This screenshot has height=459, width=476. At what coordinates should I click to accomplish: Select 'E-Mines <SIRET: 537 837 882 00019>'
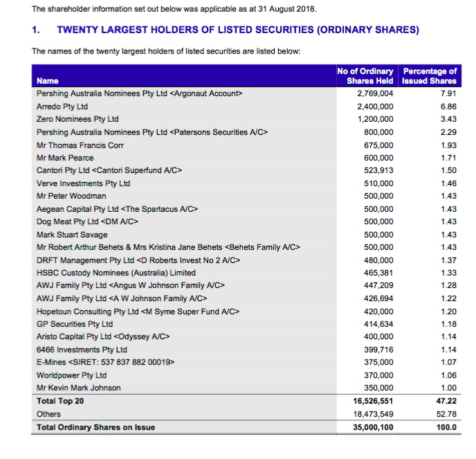point(106,362)
